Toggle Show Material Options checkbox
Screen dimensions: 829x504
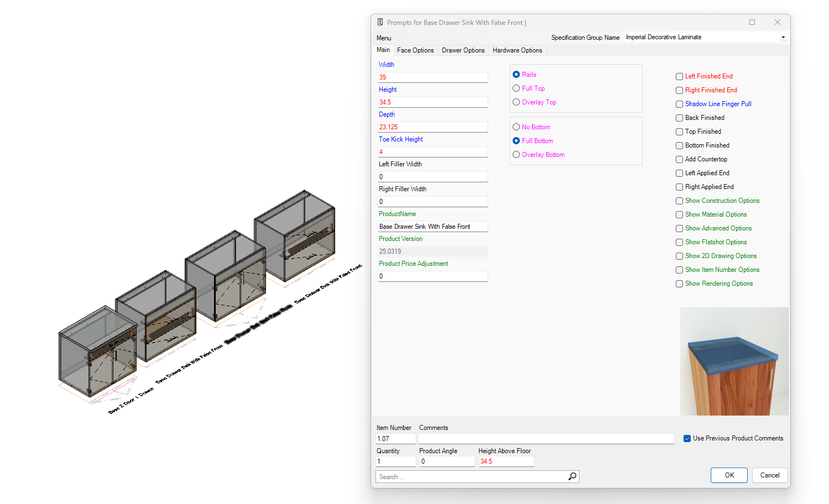679,215
